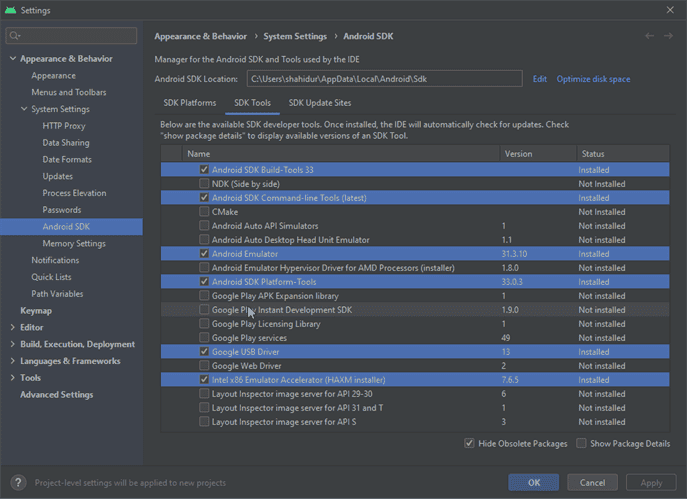Click the search magnifier icon in settings
687x499 pixels.
(14, 36)
